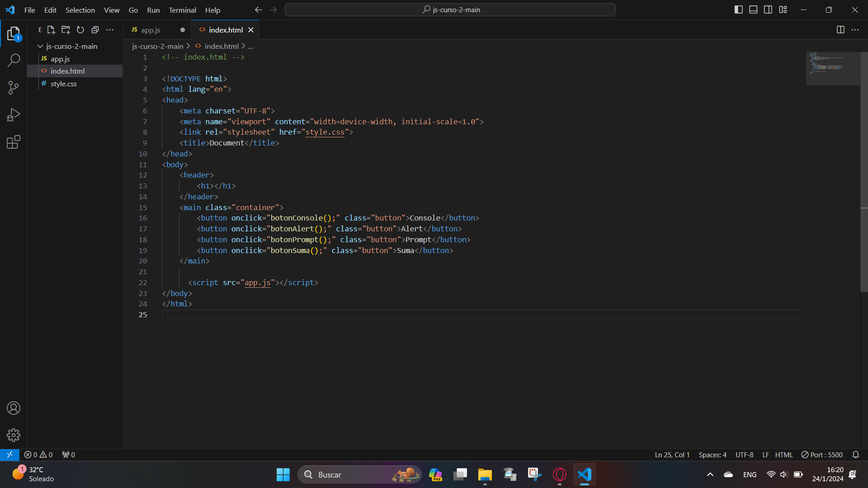Click the ports forwarded indicator

[69, 455]
